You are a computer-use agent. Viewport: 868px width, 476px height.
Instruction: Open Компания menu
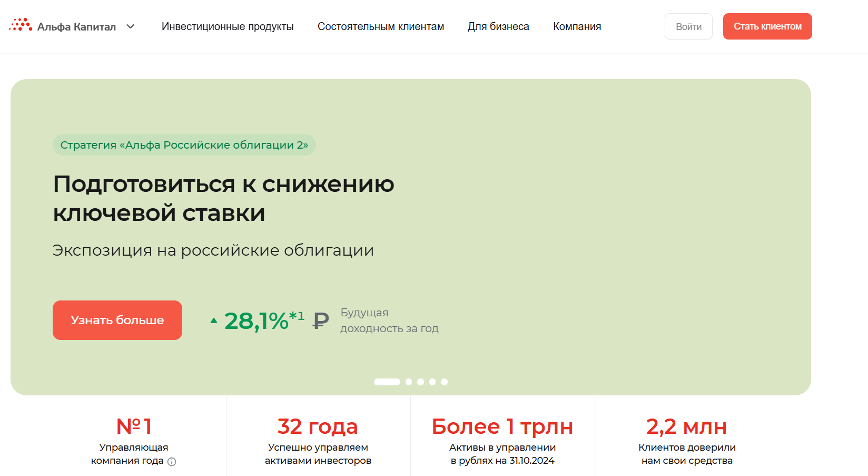pyautogui.click(x=577, y=26)
